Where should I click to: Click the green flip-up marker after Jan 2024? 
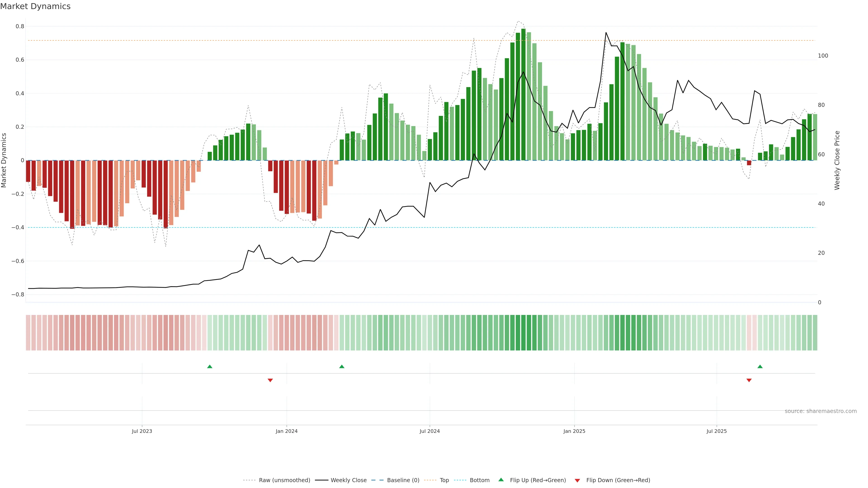pos(342,366)
